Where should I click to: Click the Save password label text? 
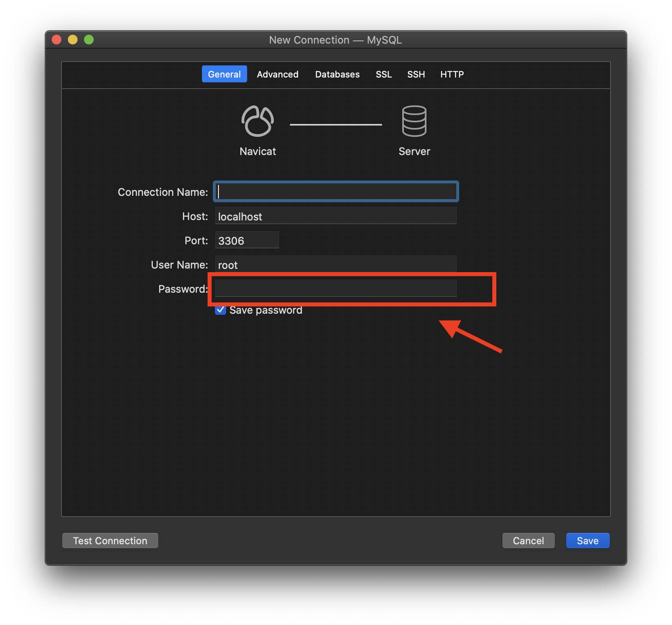266,310
